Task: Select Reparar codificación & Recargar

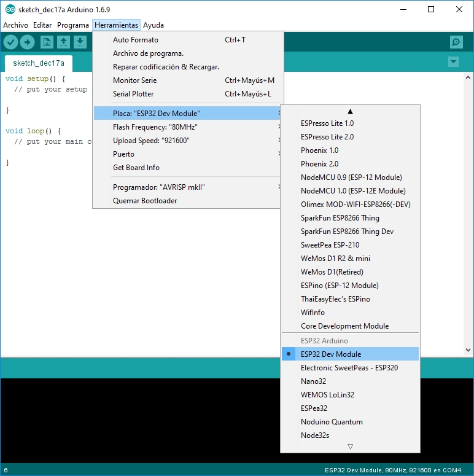Action: (x=188, y=67)
